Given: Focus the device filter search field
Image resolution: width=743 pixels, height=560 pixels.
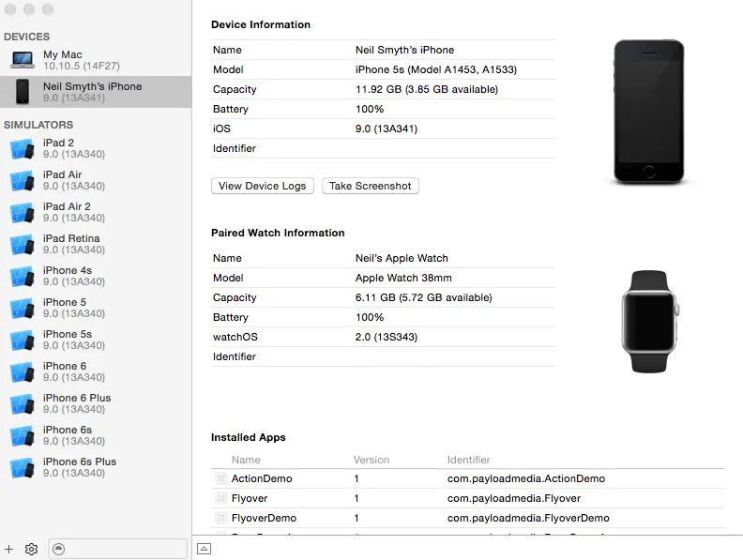Looking at the screenshot, I should [x=124, y=549].
